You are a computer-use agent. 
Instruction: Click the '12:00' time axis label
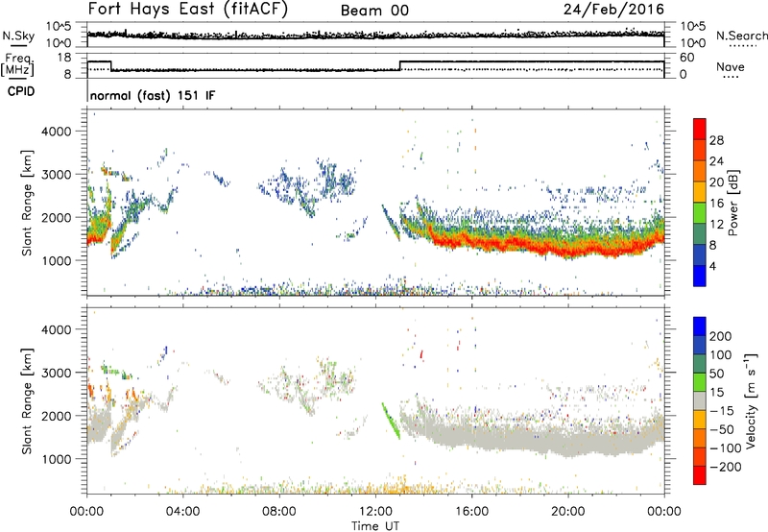click(375, 512)
